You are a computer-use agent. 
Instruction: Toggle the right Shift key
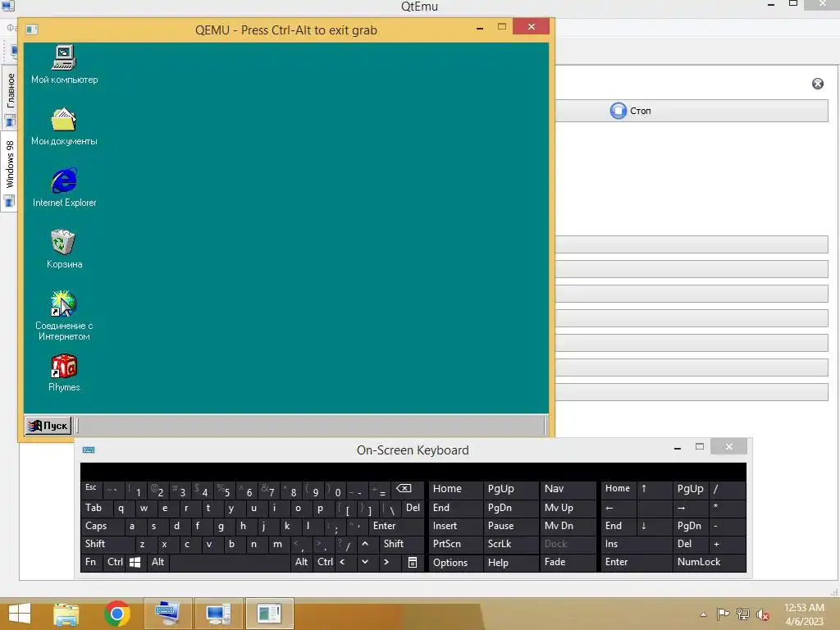(402, 544)
